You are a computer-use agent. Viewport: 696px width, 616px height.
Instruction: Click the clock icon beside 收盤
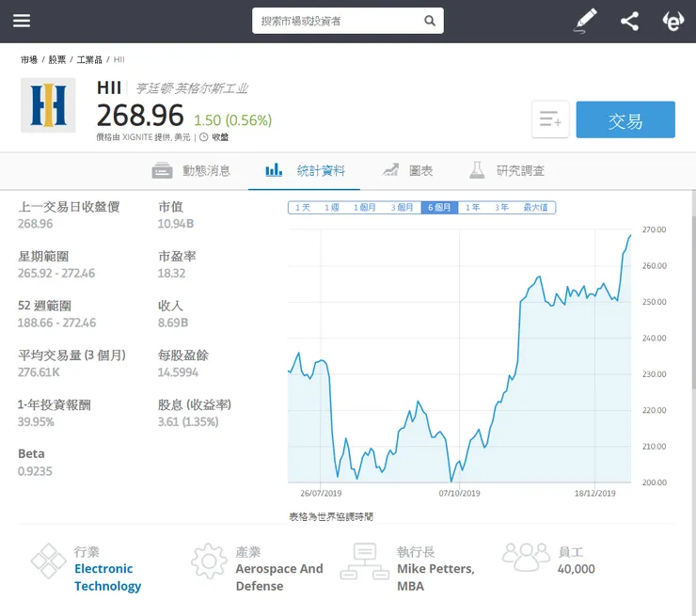[x=204, y=137]
